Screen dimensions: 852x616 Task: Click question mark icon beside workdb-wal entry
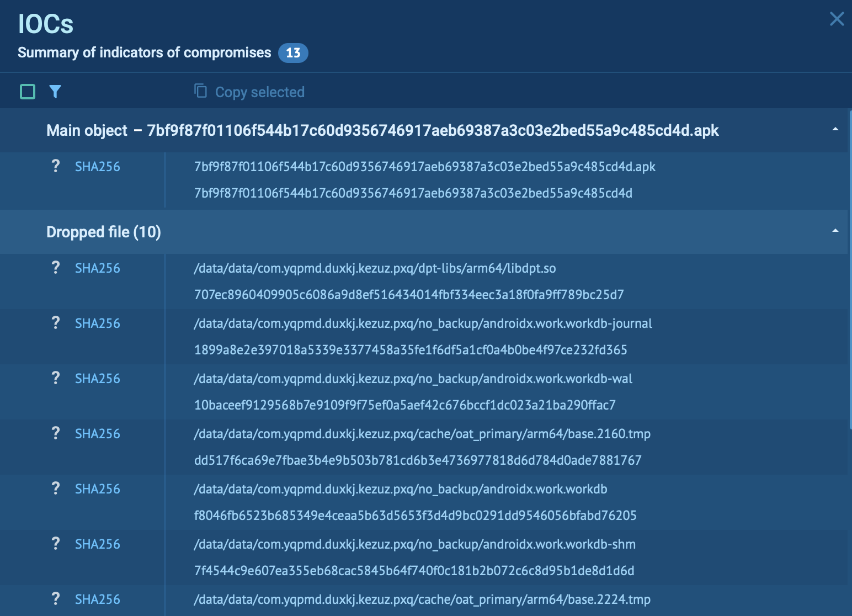click(x=56, y=378)
